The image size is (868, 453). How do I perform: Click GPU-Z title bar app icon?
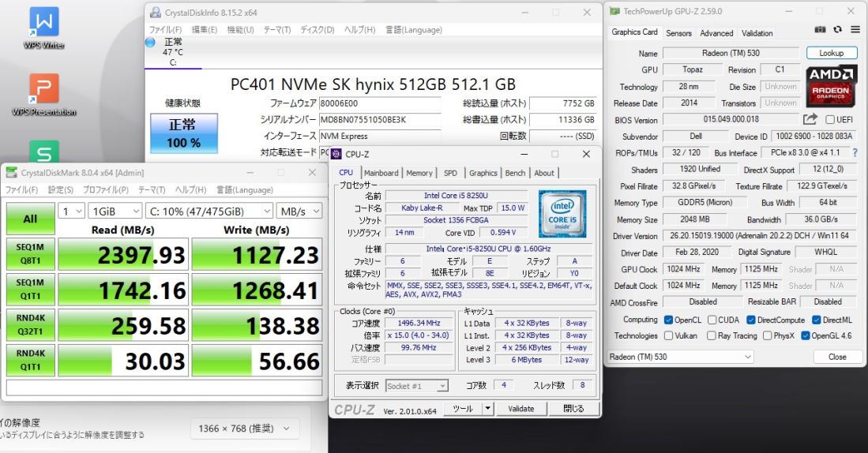(x=614, y=11)
